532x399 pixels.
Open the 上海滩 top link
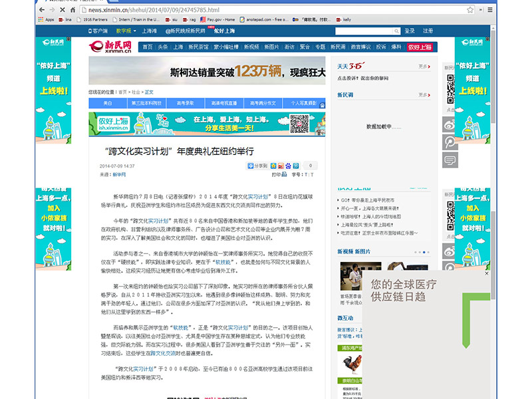click(x=149, y=31)
